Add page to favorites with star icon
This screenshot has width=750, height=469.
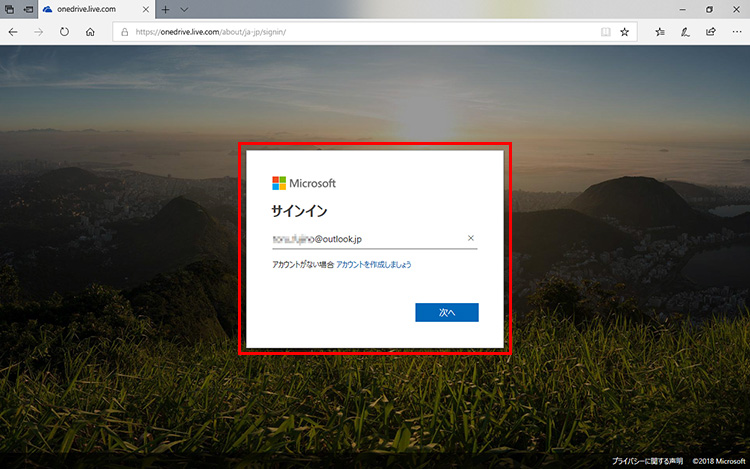pos(624,32)
